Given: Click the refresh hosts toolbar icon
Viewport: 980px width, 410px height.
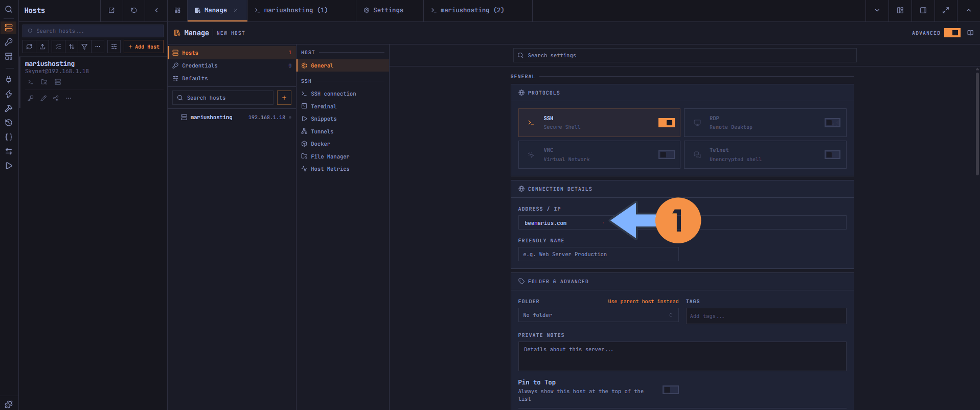Looking at the screenshot, I should click(29, 47).
